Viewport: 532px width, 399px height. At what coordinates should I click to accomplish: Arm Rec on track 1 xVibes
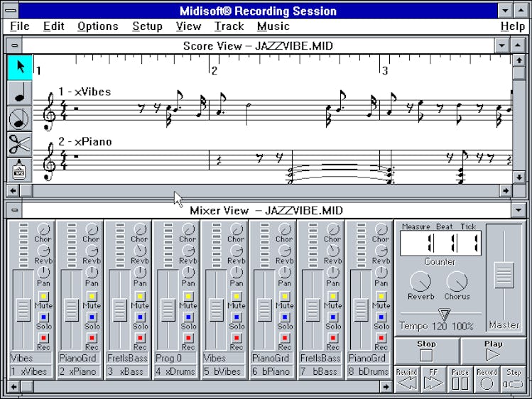(43, 338)
